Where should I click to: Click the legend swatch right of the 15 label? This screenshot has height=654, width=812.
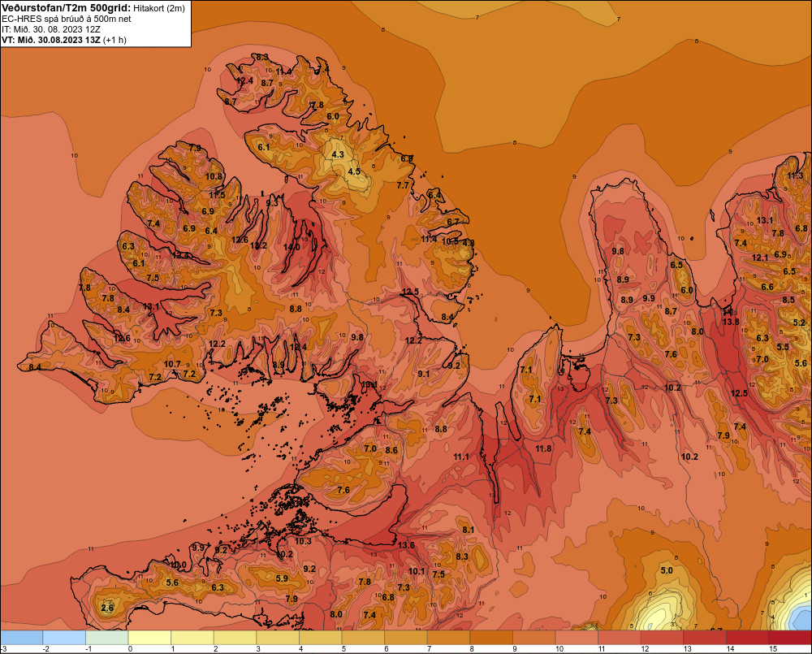790,638
